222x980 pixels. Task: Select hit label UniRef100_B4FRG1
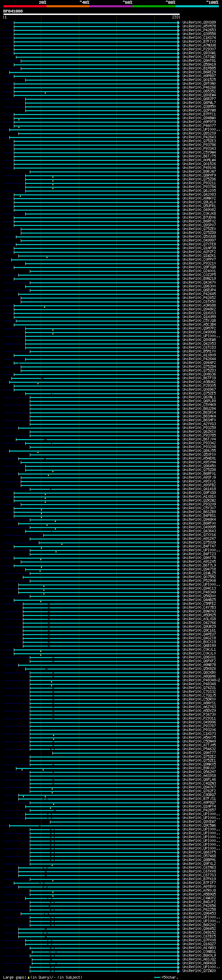click(199, 516)
